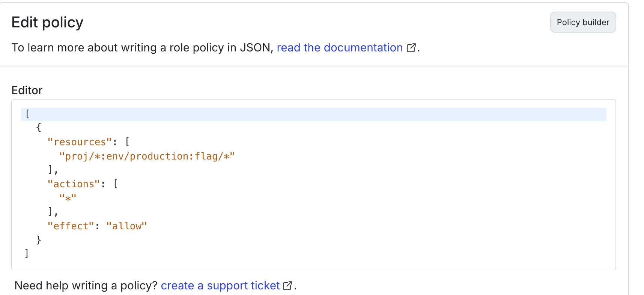644x295 pixels.
Task: Click the opening brace on line two
Action: [38, 128]
